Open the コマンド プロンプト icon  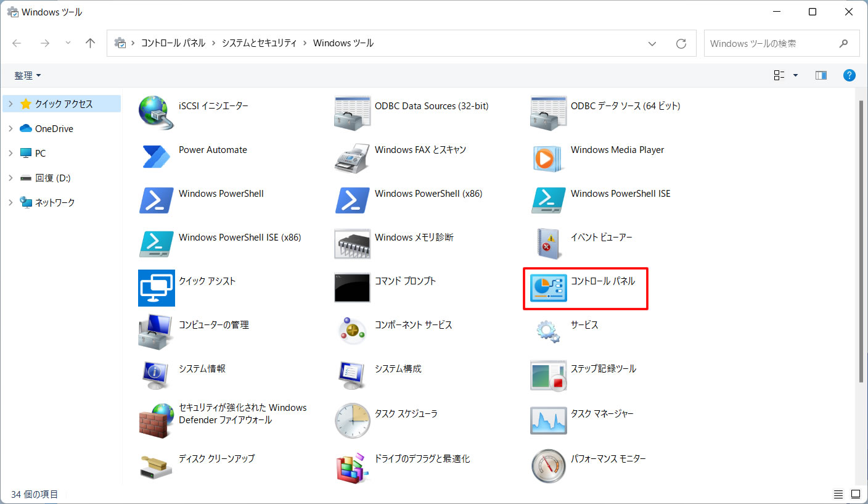[352, 288]
